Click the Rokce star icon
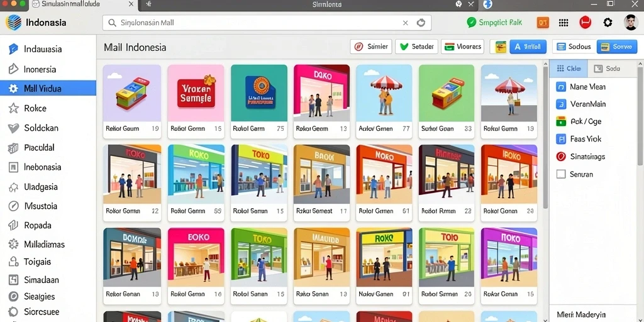 click(x=14, y=108)
